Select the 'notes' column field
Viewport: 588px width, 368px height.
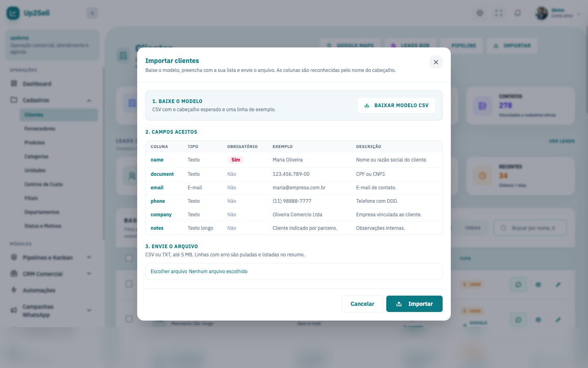click(x=157, y=228)
